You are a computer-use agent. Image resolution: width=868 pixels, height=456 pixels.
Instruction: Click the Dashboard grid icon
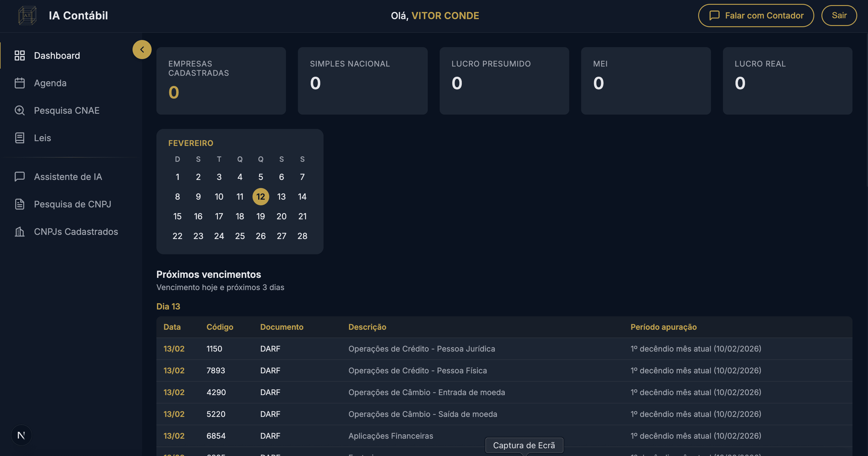pyautogui.click(x=19, y=56)
